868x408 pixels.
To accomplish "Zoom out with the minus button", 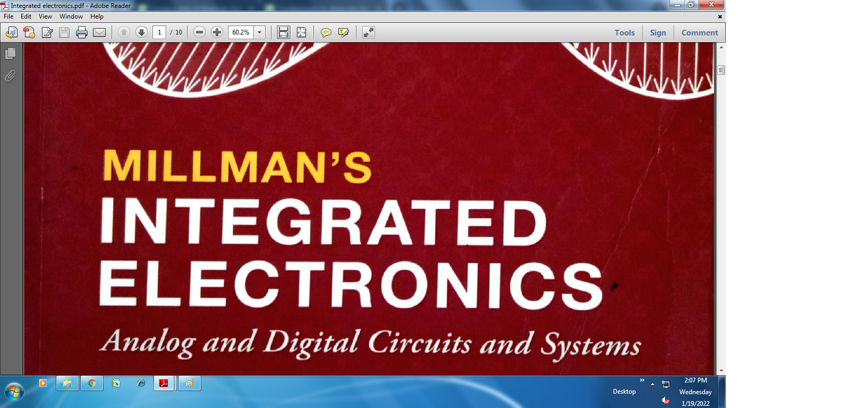I will coord(199,32).
